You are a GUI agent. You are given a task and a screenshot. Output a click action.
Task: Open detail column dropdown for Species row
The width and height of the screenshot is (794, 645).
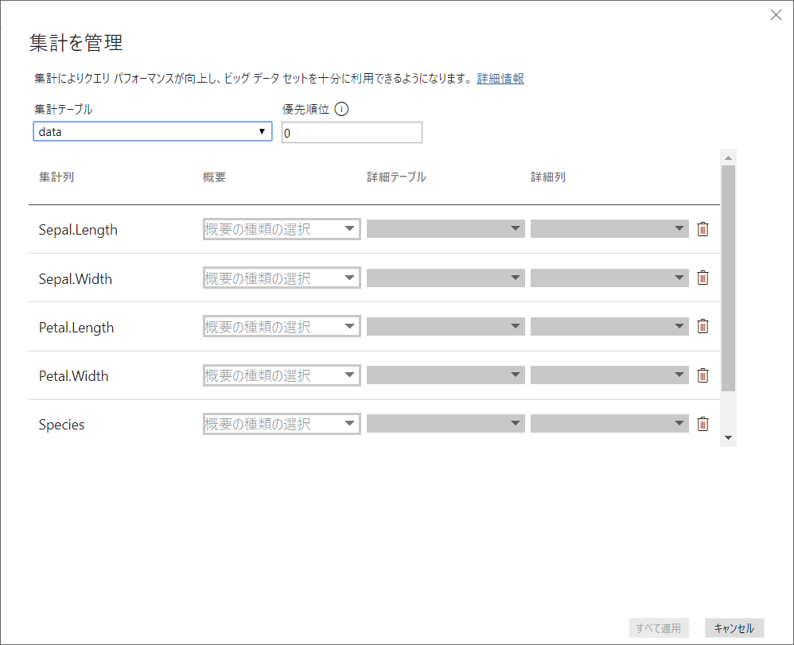[x=610, y=424]
